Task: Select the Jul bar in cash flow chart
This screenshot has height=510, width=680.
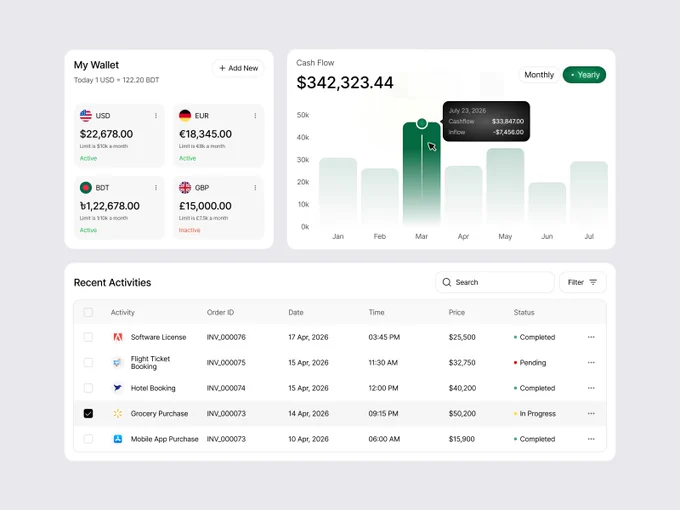Action: [589, 193]
